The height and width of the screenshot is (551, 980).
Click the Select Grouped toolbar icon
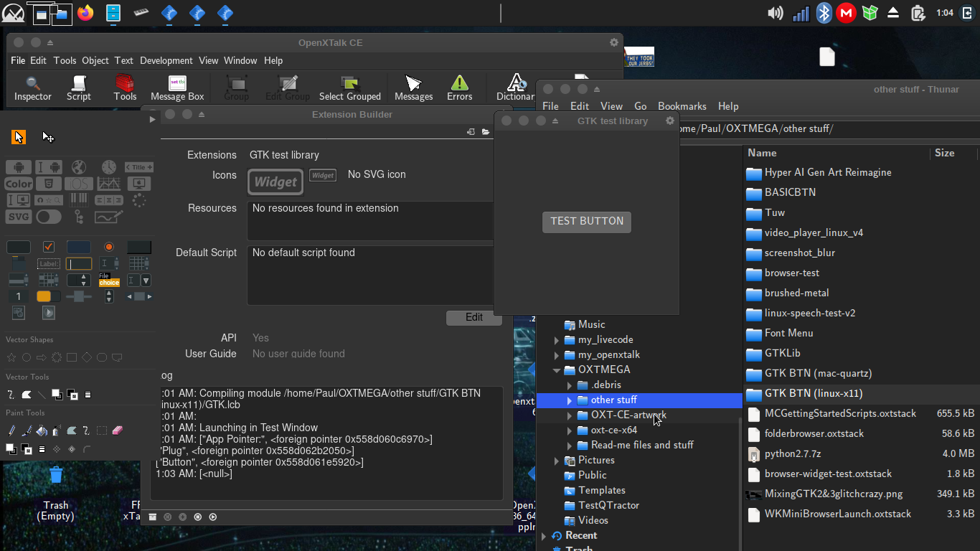point(350,88)
